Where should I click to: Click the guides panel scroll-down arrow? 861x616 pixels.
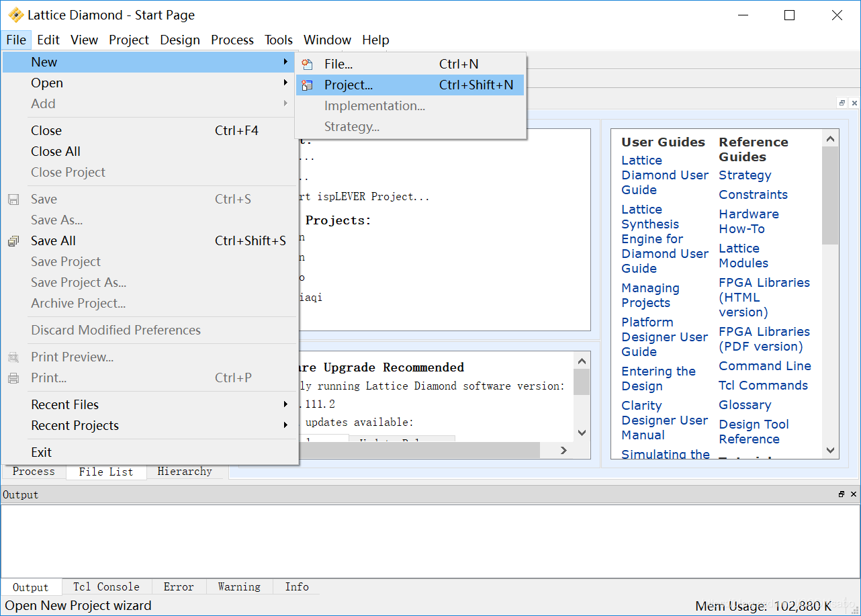point(830,451)
